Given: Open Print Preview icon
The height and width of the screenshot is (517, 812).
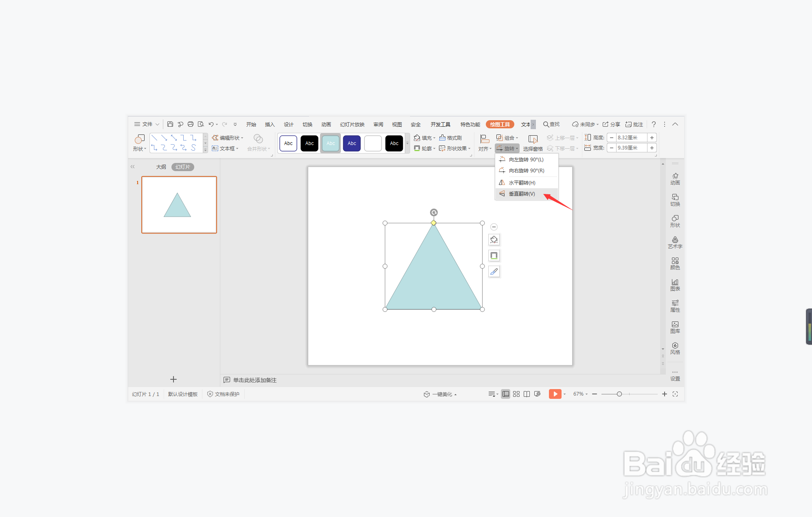Looking at the screenshot, I should click(x=201, y=124).
